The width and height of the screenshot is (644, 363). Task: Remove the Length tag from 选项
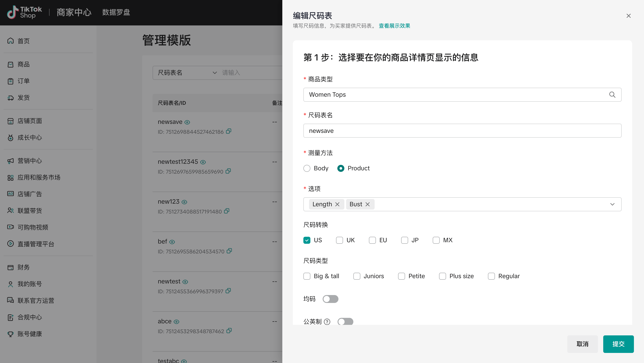click(337, 204)
